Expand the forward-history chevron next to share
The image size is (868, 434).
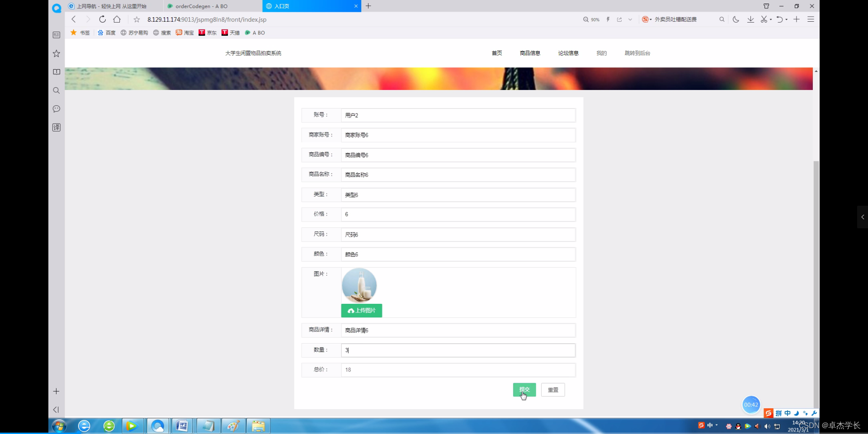click(630, 19)
